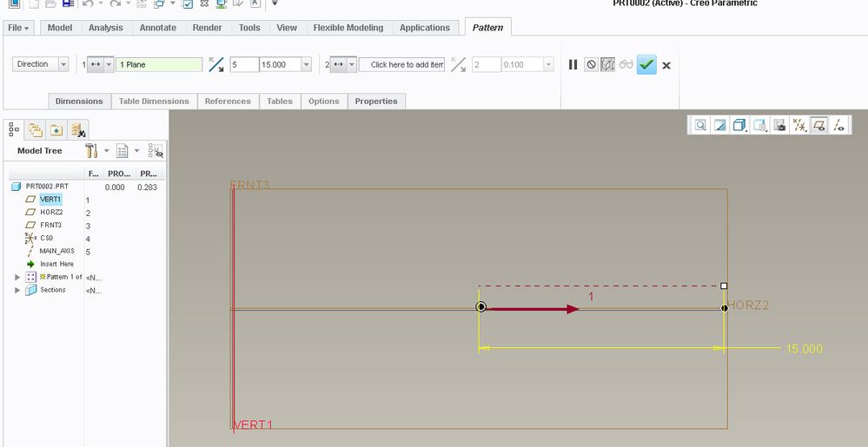Click the Open folder icon in quick access toolbar

pyautogui.click(x=51, y=3)
